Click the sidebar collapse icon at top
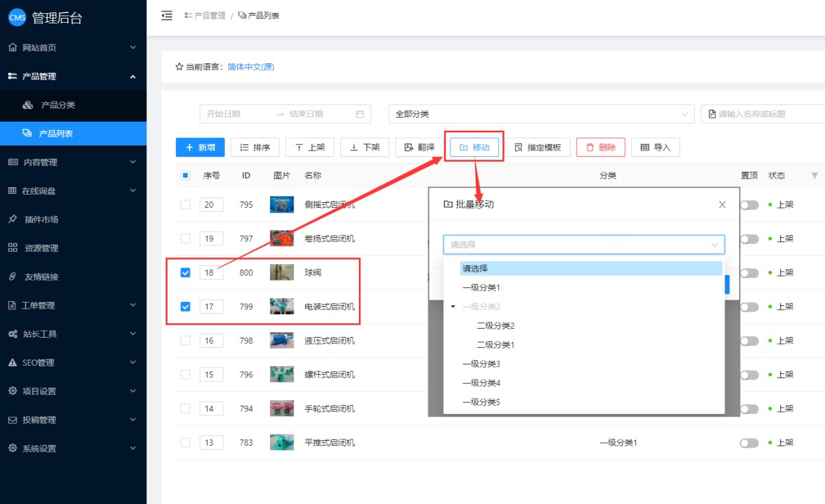Viewport: 825px width, 504px height. click(167, 16)
